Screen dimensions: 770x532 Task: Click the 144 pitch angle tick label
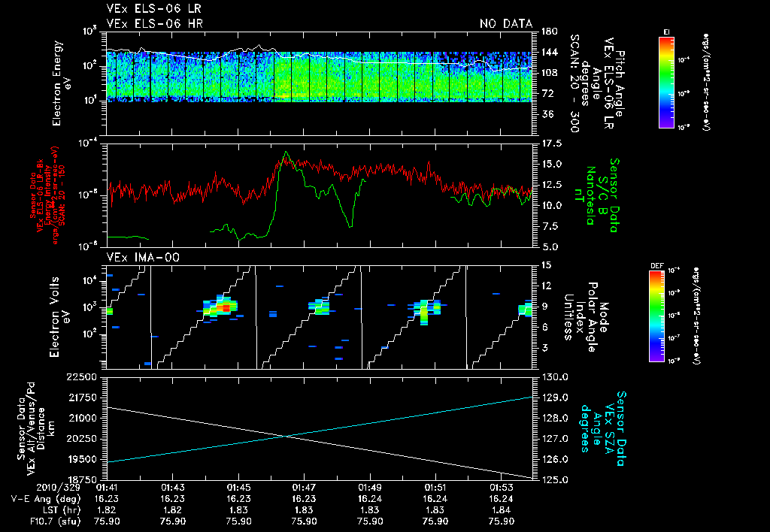[x=549, y=52]
